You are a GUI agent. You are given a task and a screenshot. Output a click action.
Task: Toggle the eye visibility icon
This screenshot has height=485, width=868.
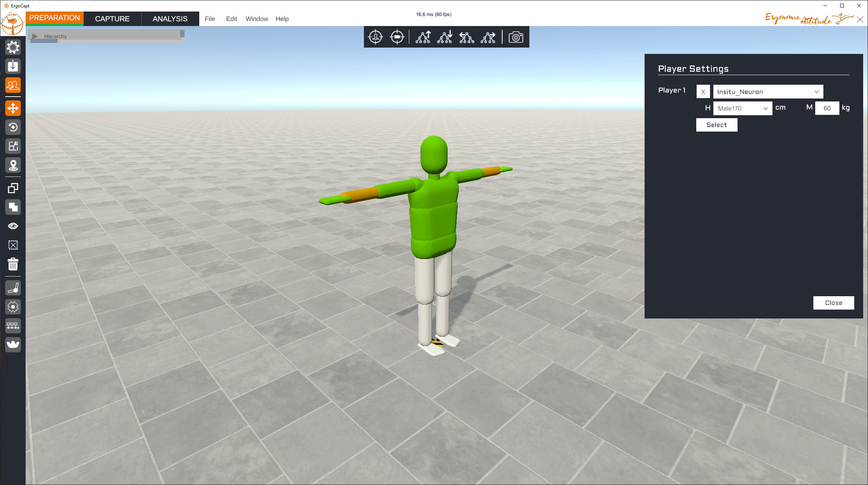pos(13,226)
